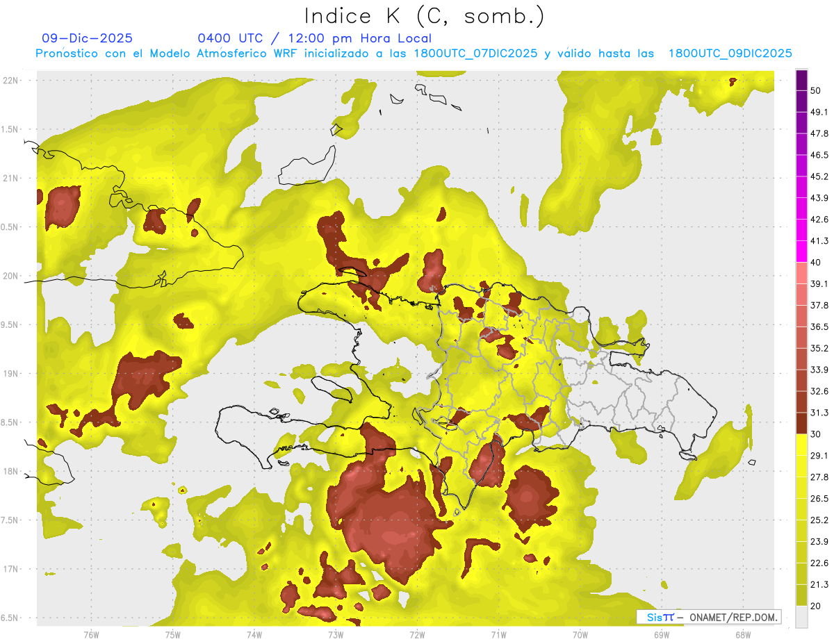
Task: Click the colorbar value '20'
Action: [816, 606]
